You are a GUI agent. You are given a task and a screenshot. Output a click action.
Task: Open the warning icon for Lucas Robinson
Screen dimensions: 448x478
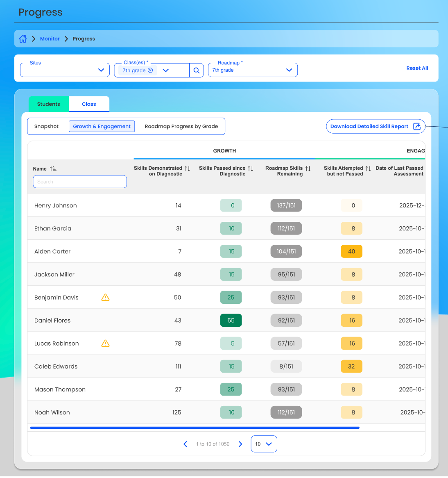click(105, 343)
